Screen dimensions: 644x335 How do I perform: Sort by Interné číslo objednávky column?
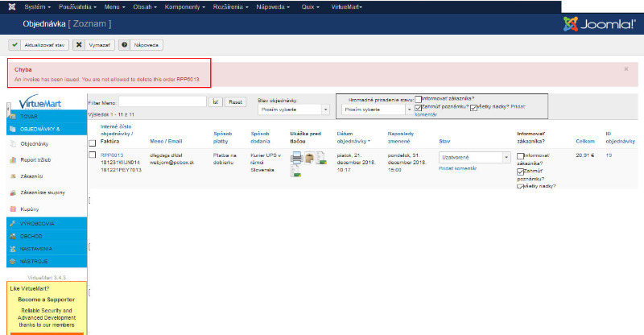pyautogui.click(x=116, y=130)
